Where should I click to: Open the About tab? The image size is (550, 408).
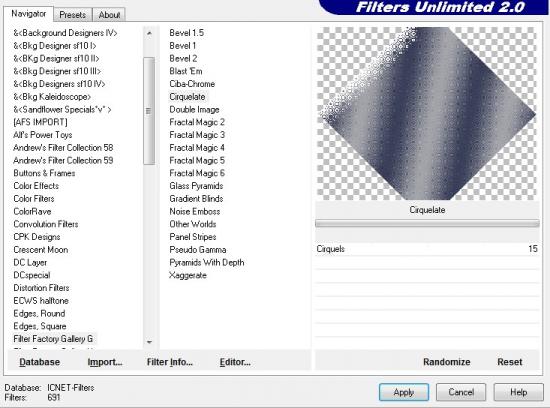(109, 15)
